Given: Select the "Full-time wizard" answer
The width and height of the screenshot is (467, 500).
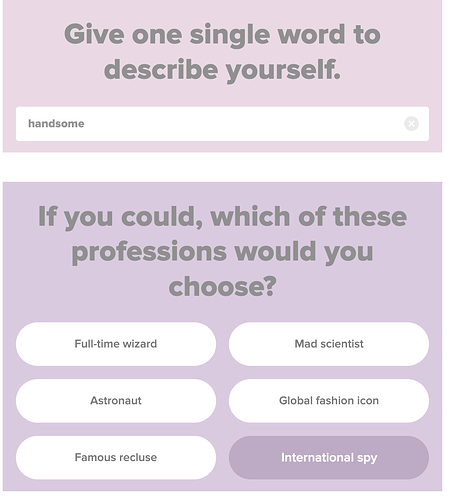Looking at the screenshot, I should pos(116,344).
